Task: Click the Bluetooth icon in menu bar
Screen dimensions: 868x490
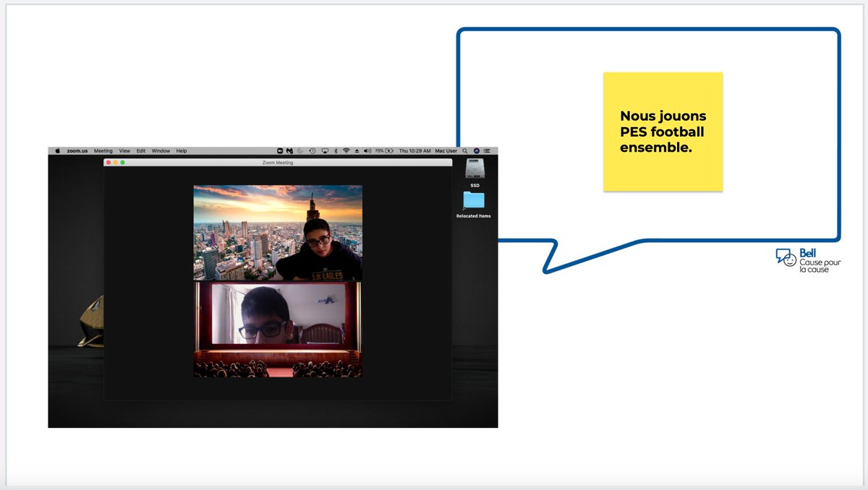Action: click(336, 151)
